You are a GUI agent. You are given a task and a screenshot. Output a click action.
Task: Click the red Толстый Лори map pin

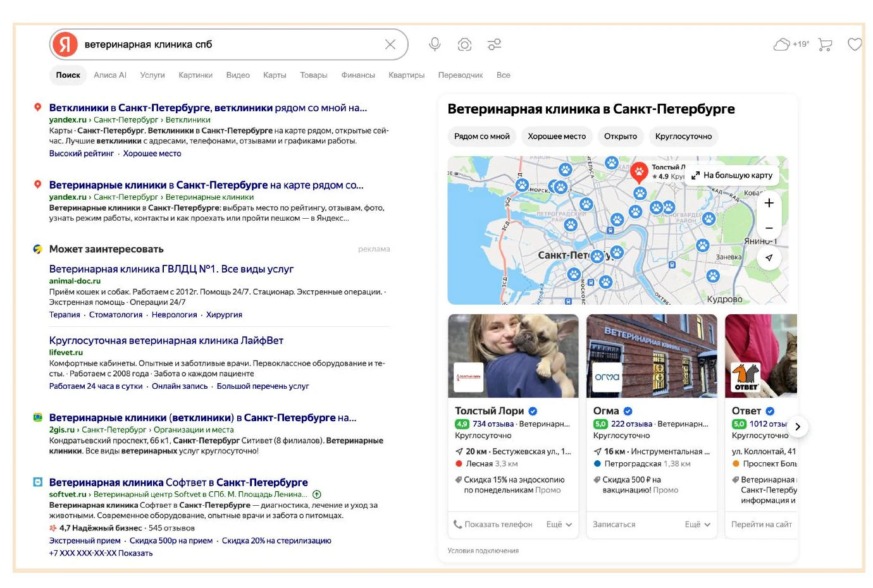[x=640, y=172]
